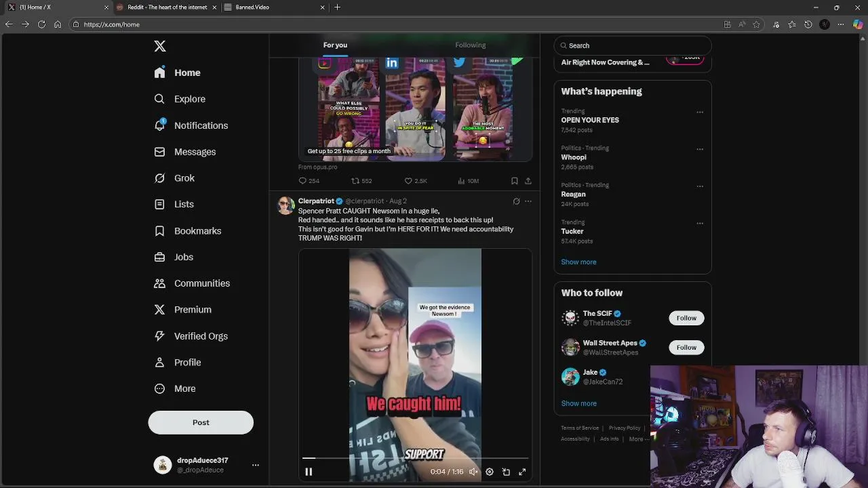
Task: Follow The SCIF account
Action: pos(686,318)
